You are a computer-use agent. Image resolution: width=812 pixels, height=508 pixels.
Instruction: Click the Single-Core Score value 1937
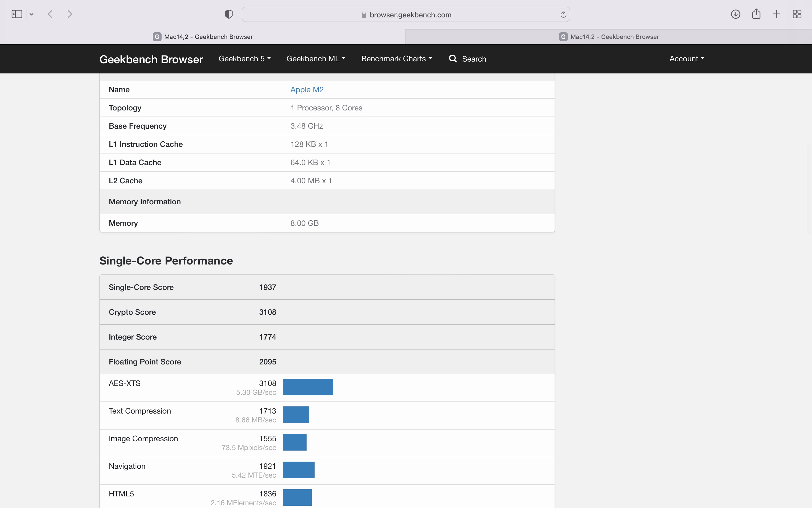coord(268,287)
